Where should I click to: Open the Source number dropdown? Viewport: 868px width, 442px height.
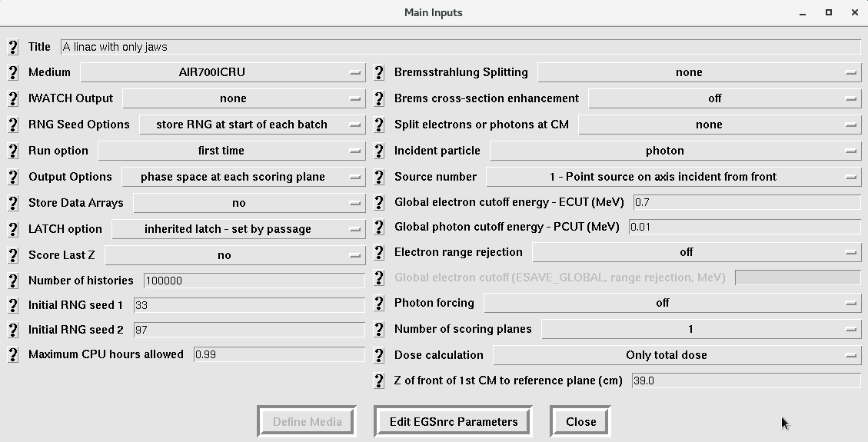(673, 177)
